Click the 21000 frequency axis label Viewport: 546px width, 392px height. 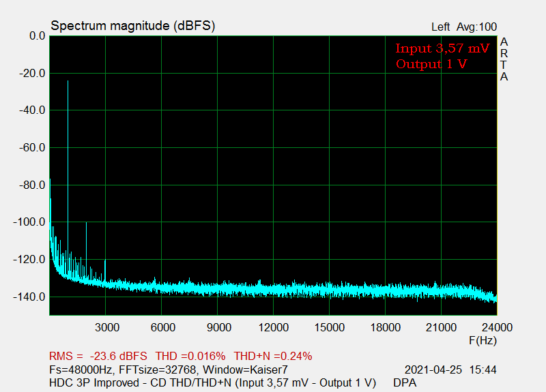pos(441,327)
